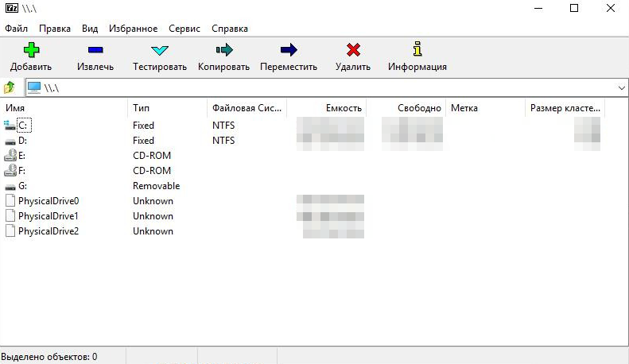
Task: Open the Файл menu
Action: 17,29
